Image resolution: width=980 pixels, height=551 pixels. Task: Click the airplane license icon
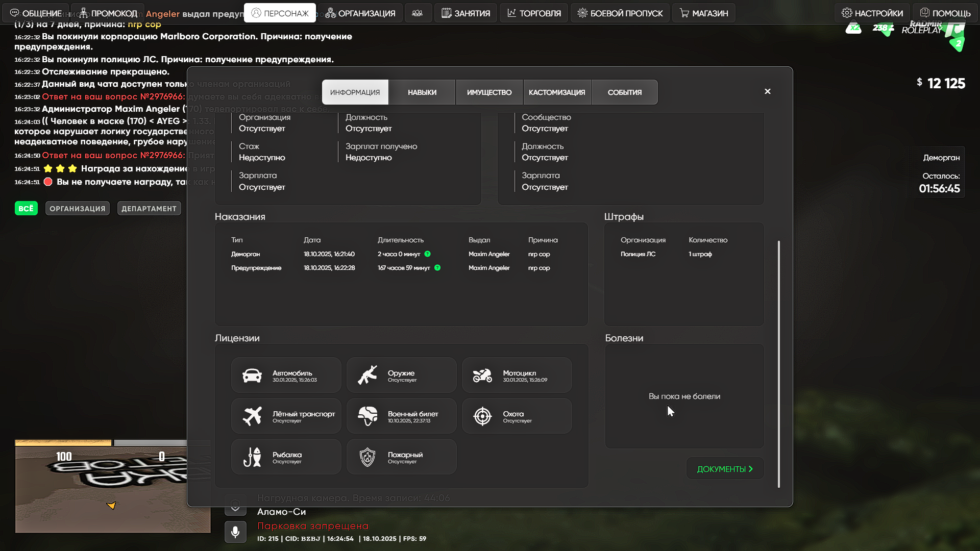point(252,416)
